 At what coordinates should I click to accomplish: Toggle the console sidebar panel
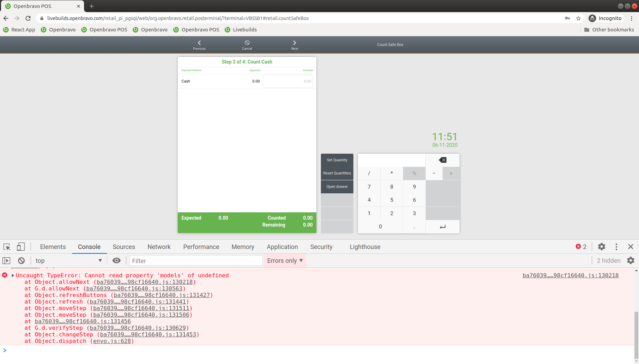[x=7, y=261]
